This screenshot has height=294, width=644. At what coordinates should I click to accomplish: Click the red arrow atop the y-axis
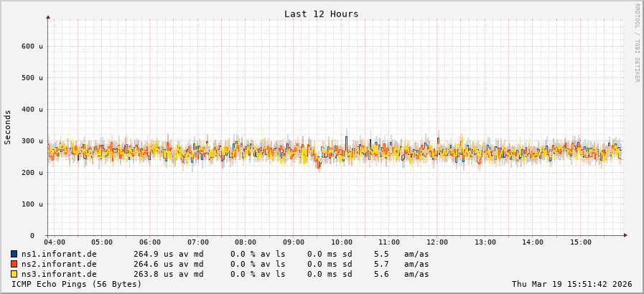tap(48, 16)
